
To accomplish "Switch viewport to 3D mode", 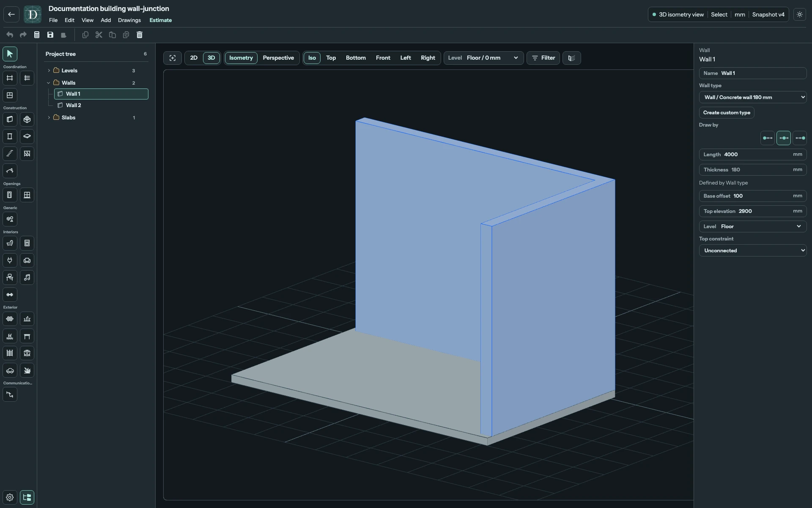I will [211, 58].
